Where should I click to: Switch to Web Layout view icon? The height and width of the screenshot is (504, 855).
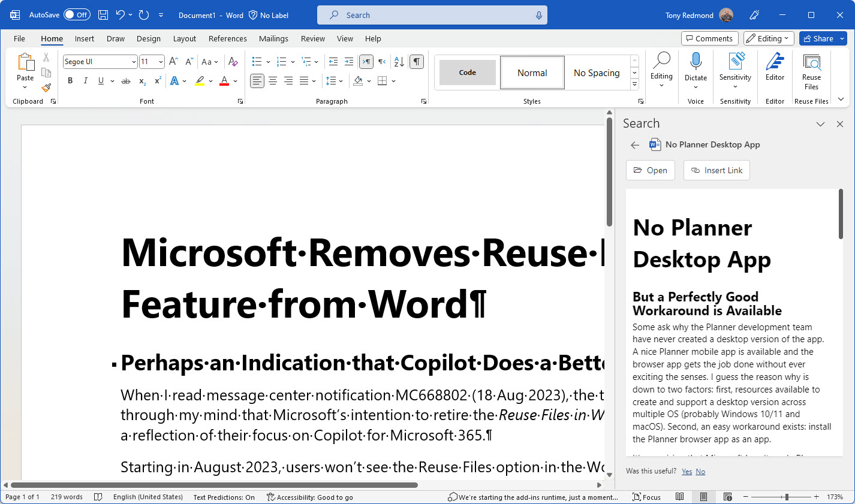point(727,497)
